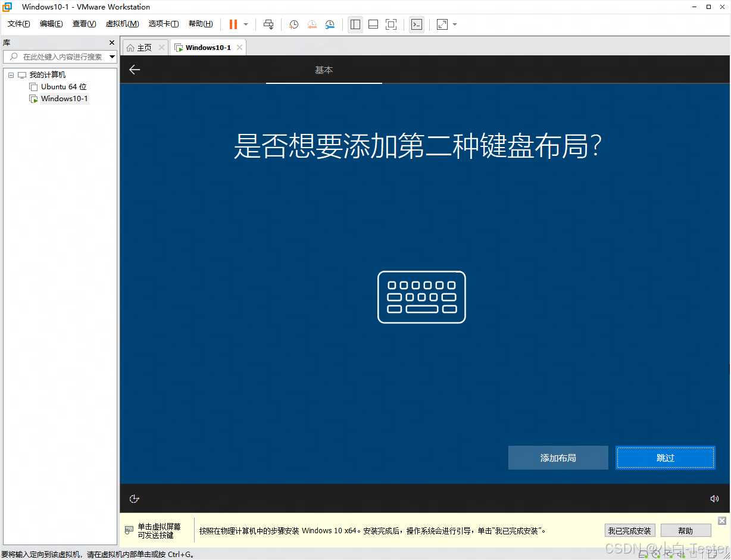Image resolution: width=731 pixels, height=560 pixels.
Task: Click the keyboard icon beside 单击虚拟屏幕
Action: click(129, 530)
